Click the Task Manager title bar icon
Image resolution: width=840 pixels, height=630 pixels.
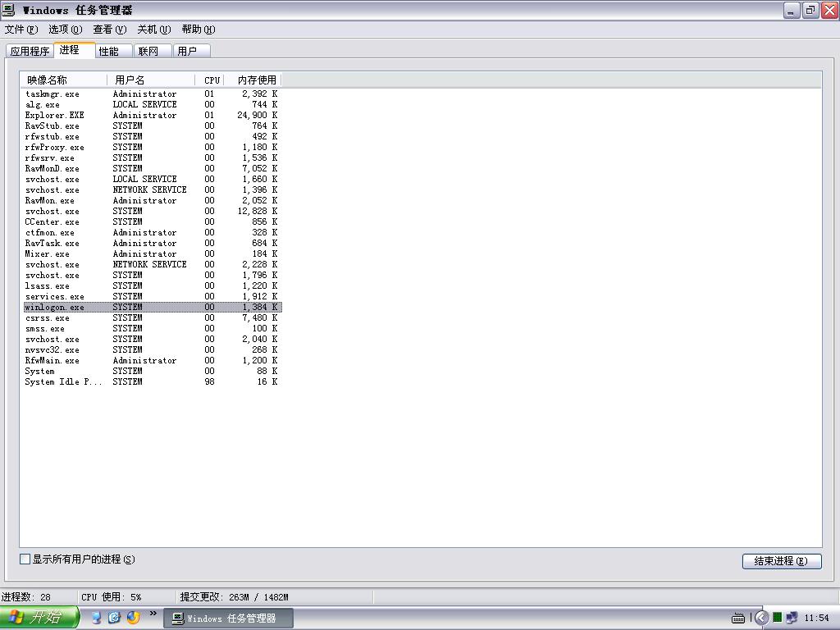click(8, 10)
